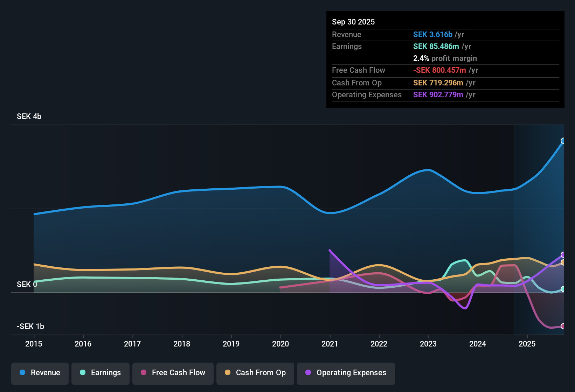Viewport: 575px width, 392px height.
Task: Click the Sep 30 2025 tooltip header
Action: pyautogui.click(x=353, y=22)
